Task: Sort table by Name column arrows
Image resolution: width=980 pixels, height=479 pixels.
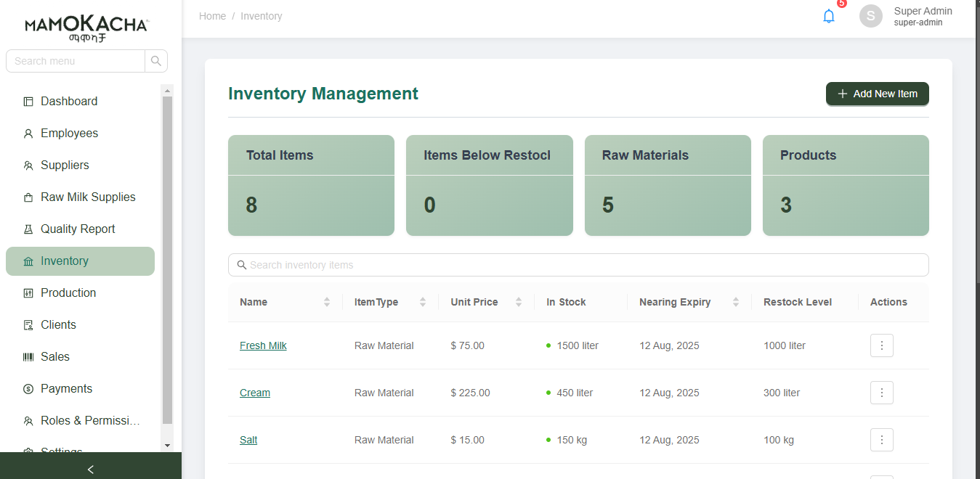Action: click(x=327, y=302)
